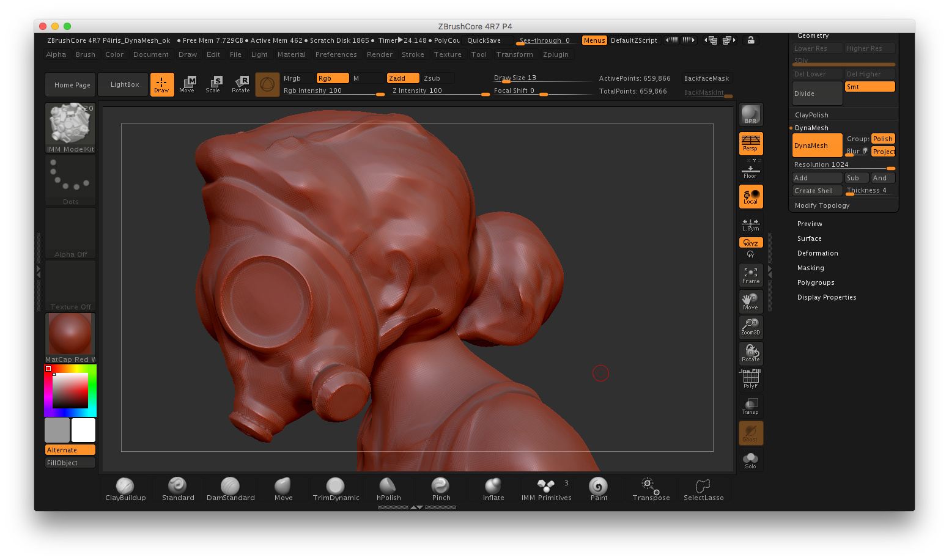Open the Brush menu

tap(86, 54)
